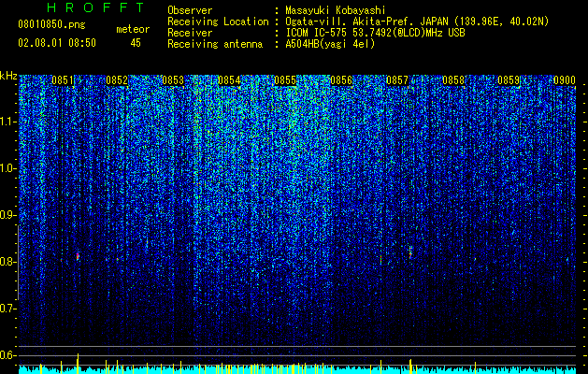The height and width of the screenshot is (374, 588).
Task: Click the 0858 time marker
Action: 453,80
